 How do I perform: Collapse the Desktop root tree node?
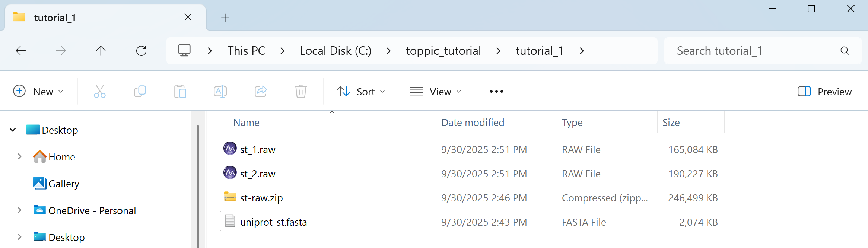click(13, 130)
